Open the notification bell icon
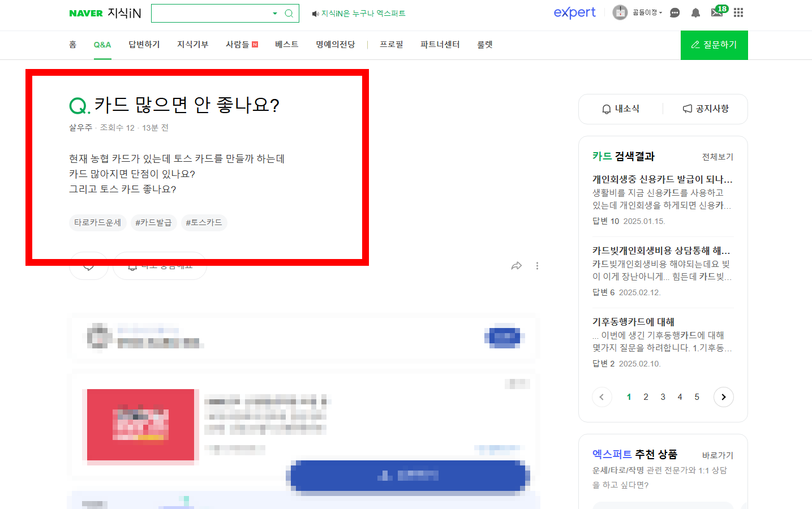Image resolution: width=812 pixels, height=509 pixels. [695, 12]
